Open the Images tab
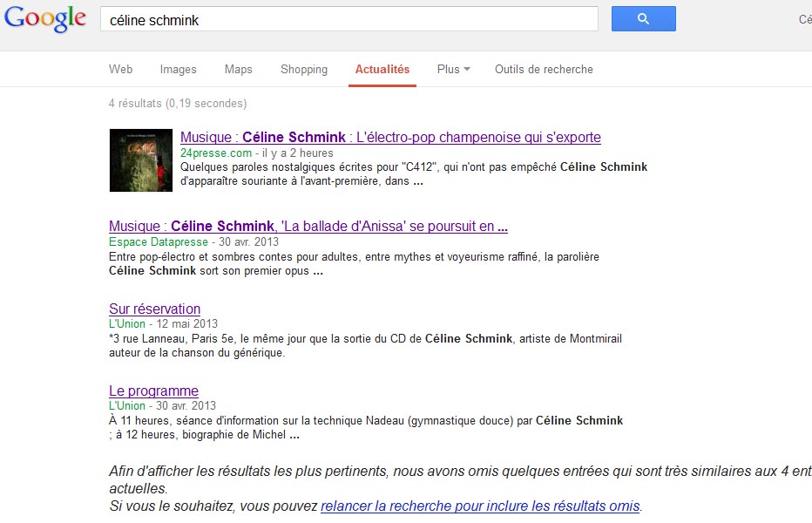Image resolution: width=812 pixels, height=523 pixels. 178,70
